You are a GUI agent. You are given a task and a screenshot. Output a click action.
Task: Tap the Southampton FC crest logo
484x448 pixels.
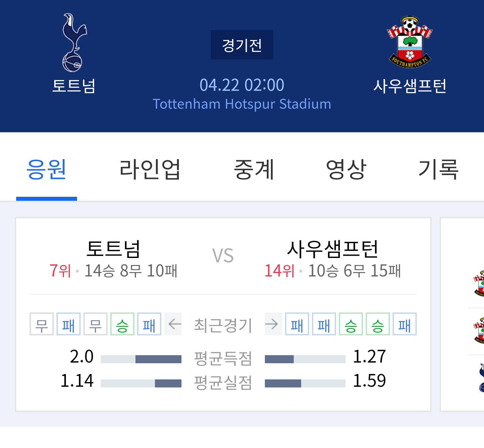pyautogui.click(x=410, y=42)
